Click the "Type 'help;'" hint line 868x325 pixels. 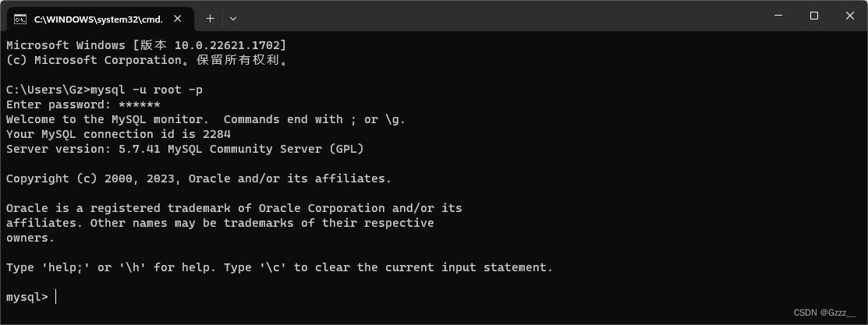click(x=279, y=267)
